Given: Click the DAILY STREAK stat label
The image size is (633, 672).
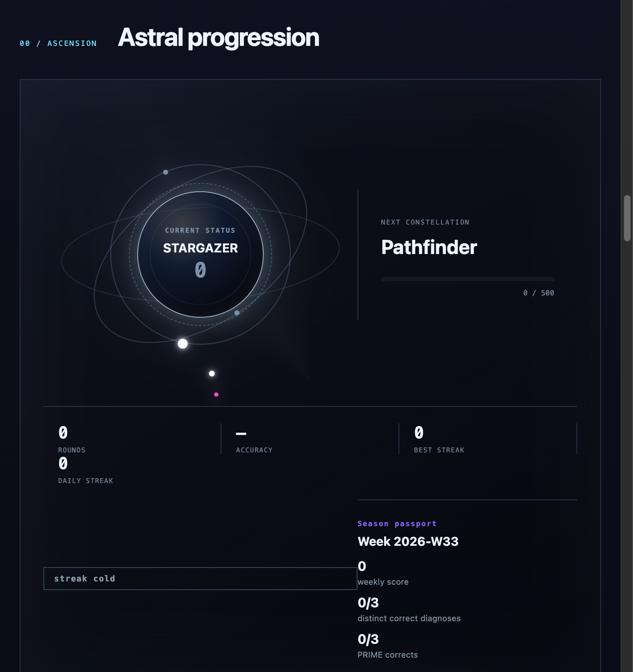Looking at the screenshot, I should click(86, 481).
